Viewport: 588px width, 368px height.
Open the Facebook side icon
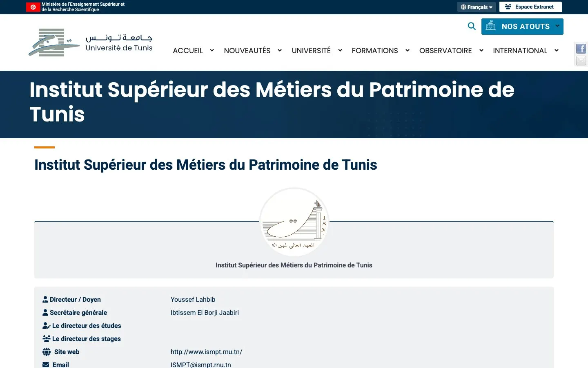581,49
